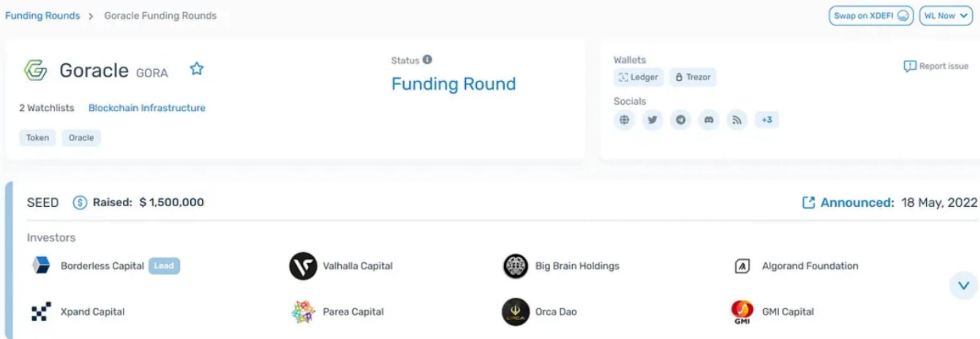Open the Telegram social icon

click(681, 120)
